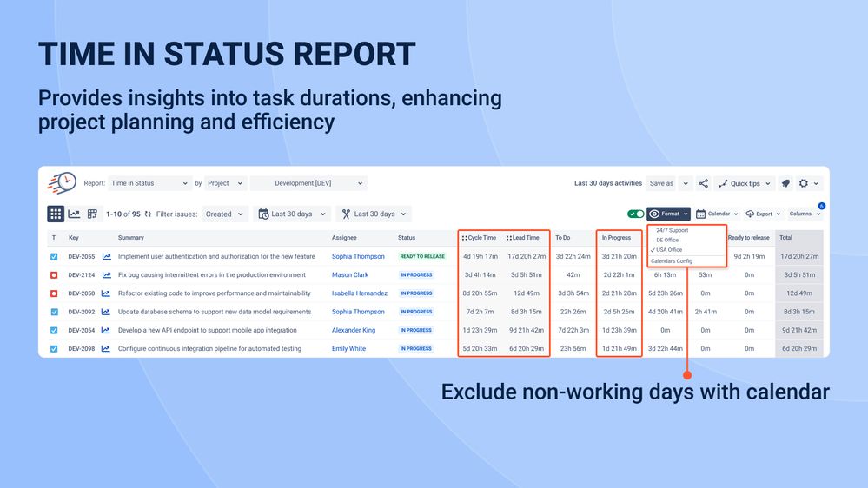
Task: Click the Key column header
Action: tap(74, 238)
